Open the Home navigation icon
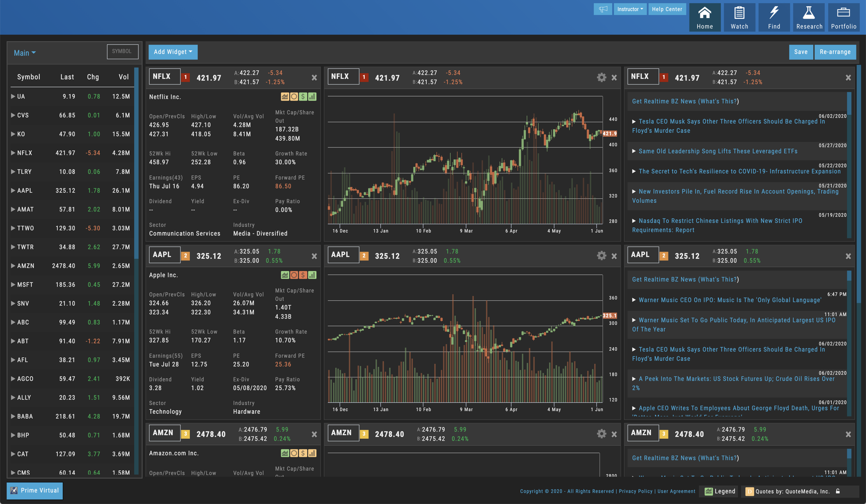Viewport: 866px width, 504px height. pos(704,17)
